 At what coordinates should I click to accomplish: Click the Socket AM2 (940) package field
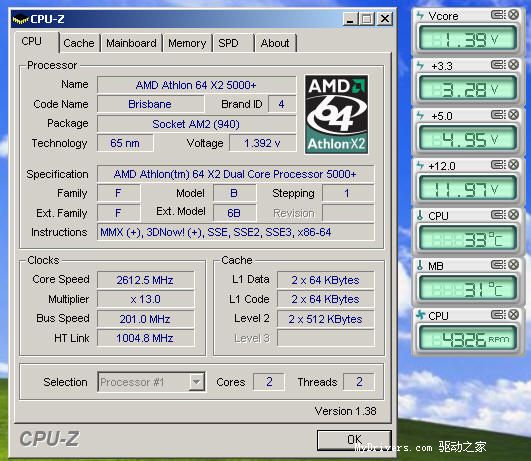[x=196, y=124]
